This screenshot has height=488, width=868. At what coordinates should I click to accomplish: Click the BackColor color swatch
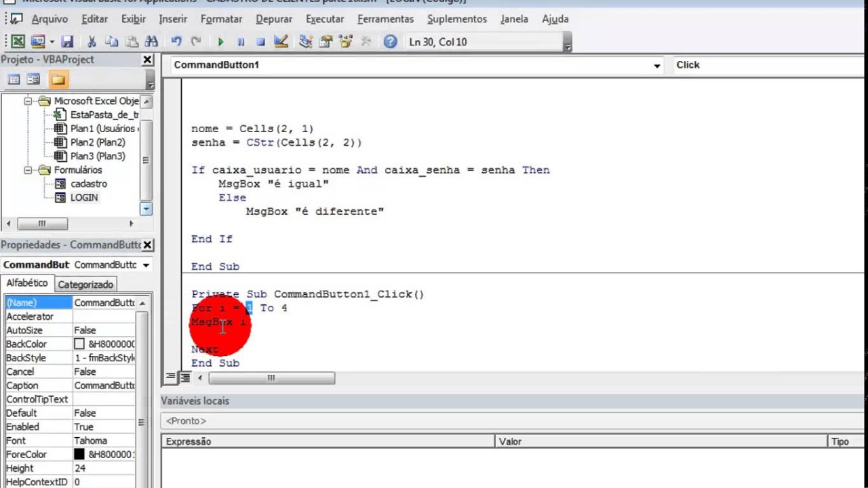[79, 344]
